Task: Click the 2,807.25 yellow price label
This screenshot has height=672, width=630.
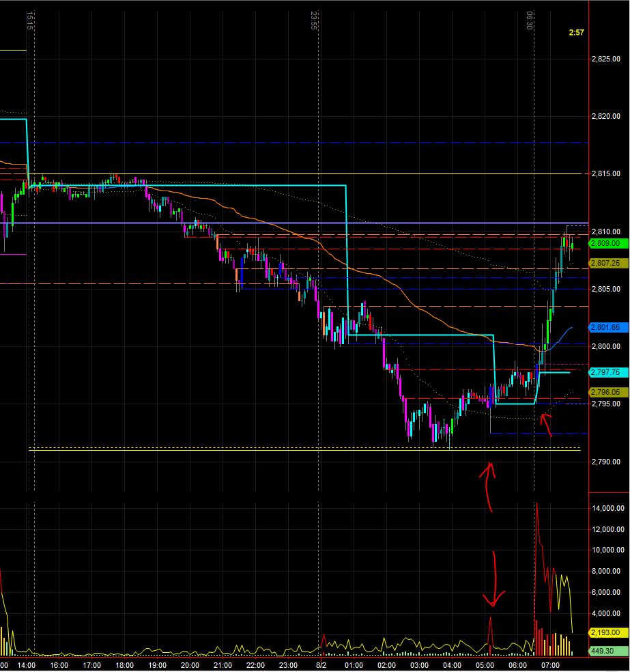Action: click(609, 263)
